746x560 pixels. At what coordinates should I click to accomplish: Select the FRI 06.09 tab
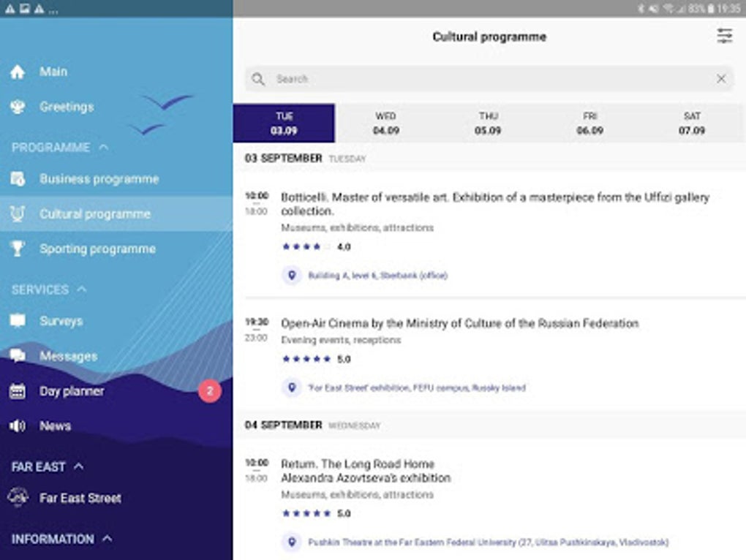click(x=589, y=123)
